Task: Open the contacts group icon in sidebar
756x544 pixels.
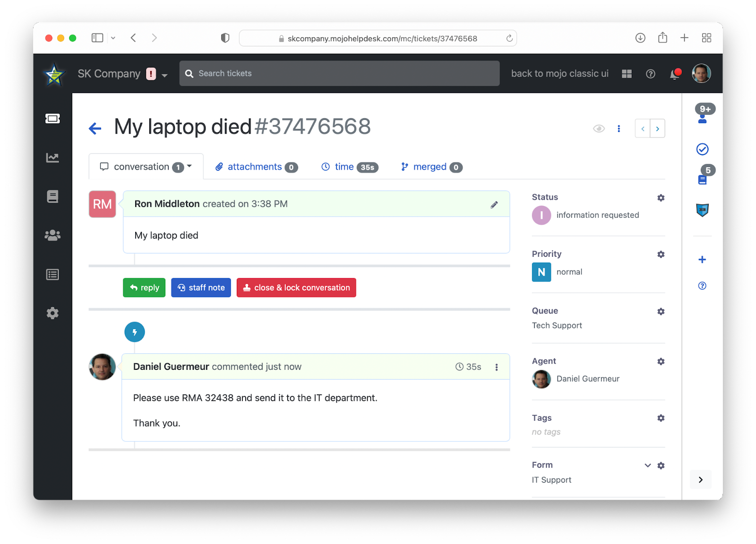Action: (x=52, y=235)
